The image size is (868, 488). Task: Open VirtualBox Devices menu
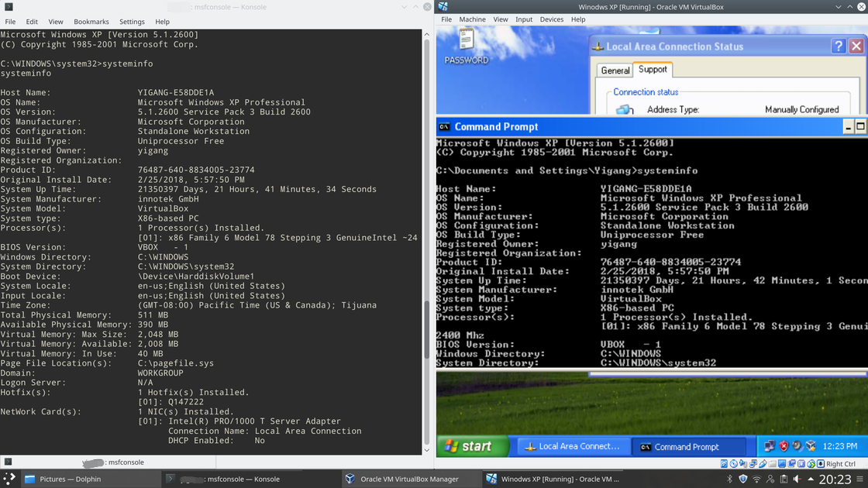pyautogui.click(x=551, y=19)
